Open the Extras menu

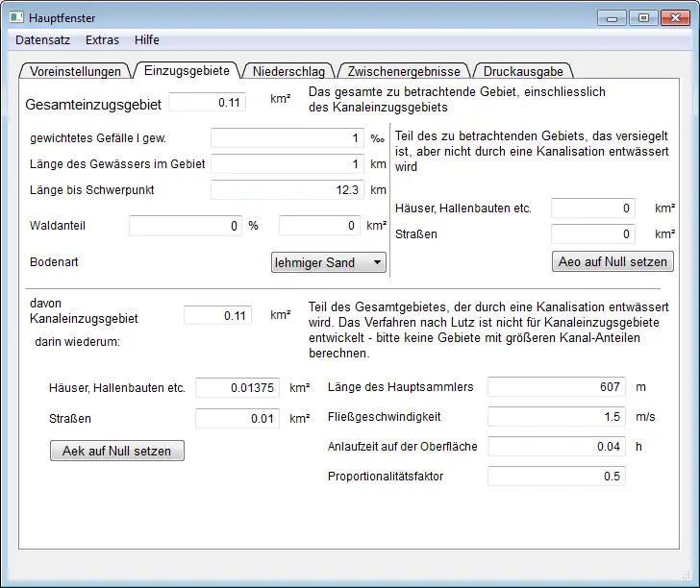tap(102, 40)
